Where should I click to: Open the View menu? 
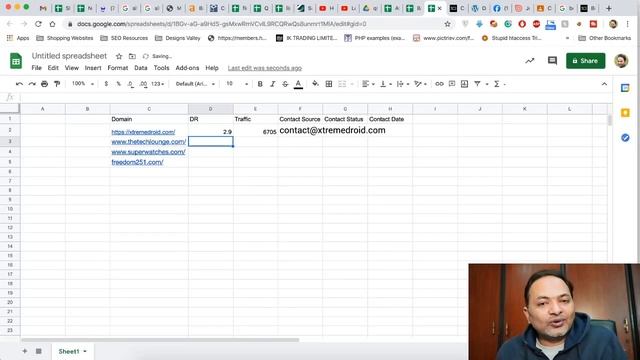(x=71, y=68)
